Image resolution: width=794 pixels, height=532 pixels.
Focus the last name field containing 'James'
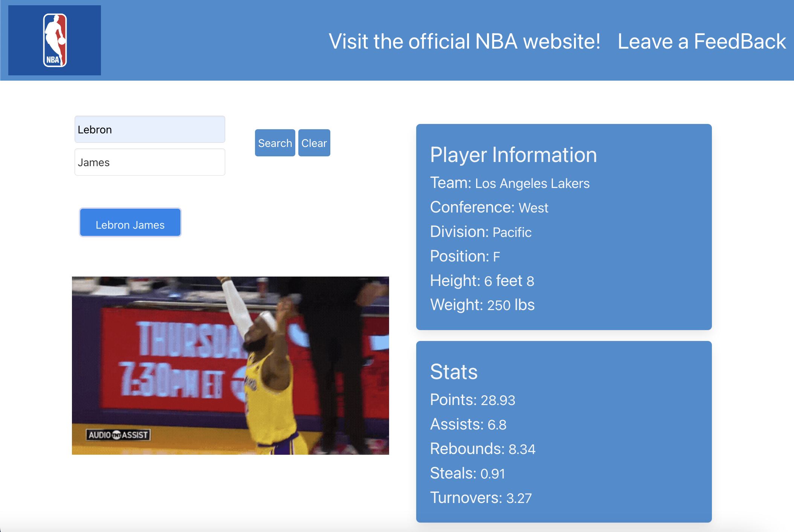tap(150, 162)
